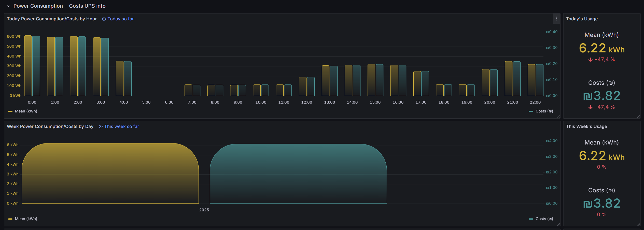Click the clock icon beside "This week so far"

click(x=101, y=126)
